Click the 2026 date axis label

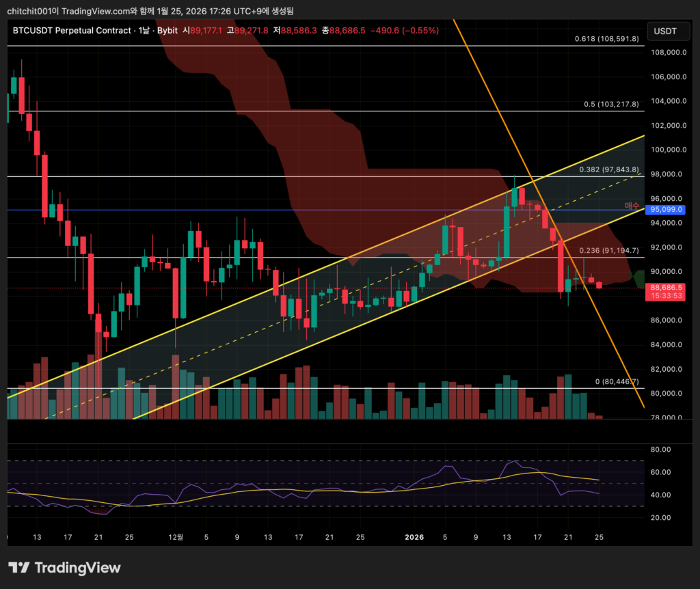pyautogui.click(x=414, y=537)
